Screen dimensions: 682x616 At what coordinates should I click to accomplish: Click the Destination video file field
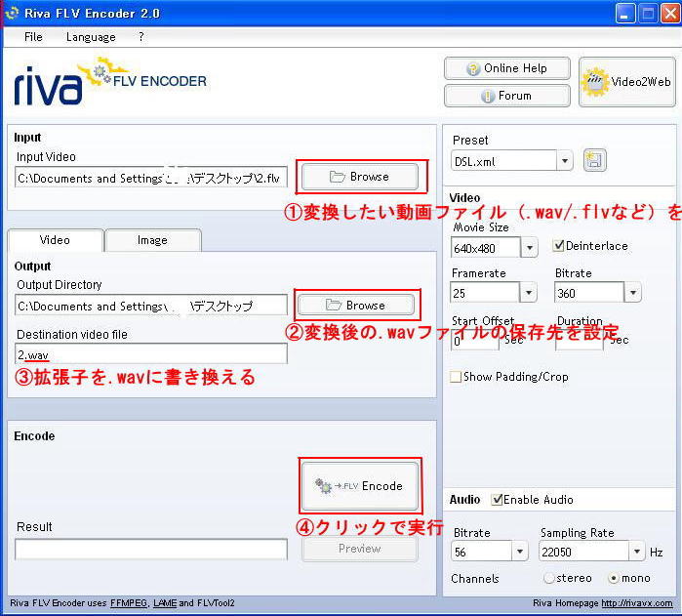click(x=151, y=353)
